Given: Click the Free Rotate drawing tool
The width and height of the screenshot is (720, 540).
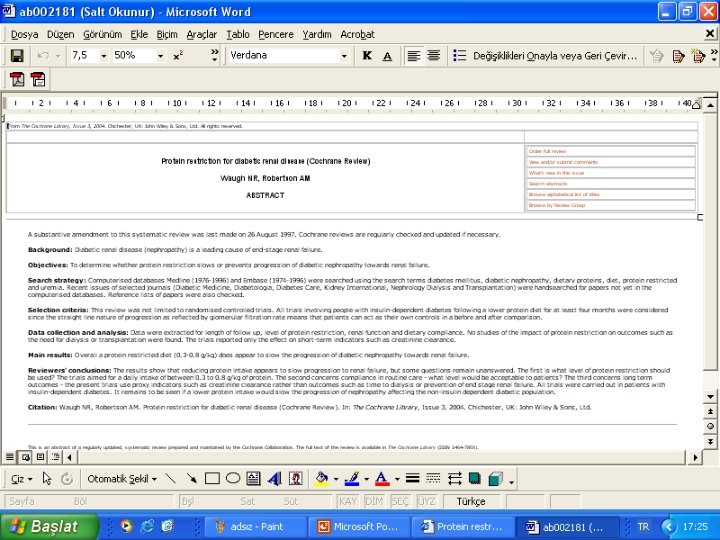Looking at the screenshot, I should [67, 478].
